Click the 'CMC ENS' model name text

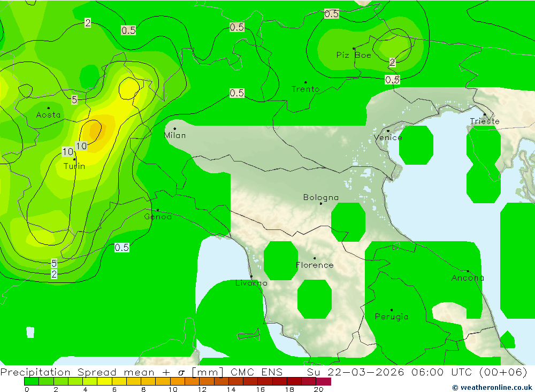pyautogui.click(x=257, y=372)
